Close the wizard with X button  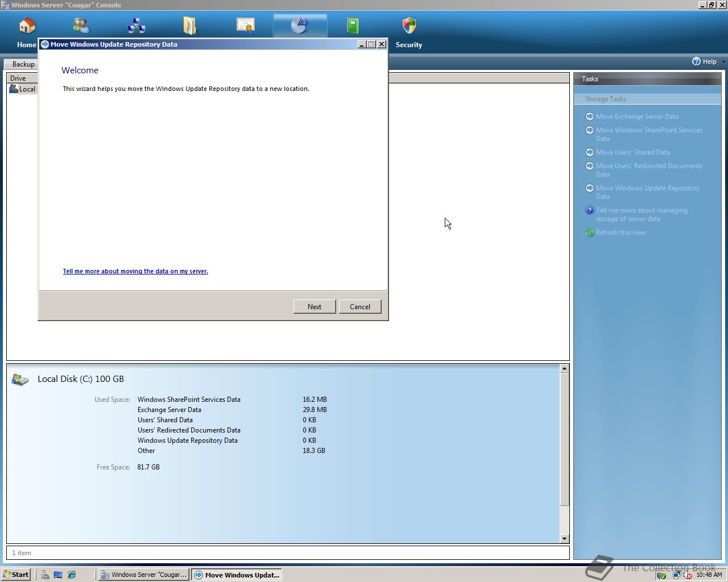(382, 44)
